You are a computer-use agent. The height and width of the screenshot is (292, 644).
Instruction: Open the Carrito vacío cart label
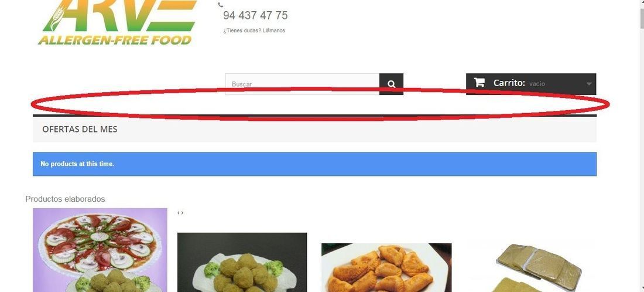click(519, 83)
